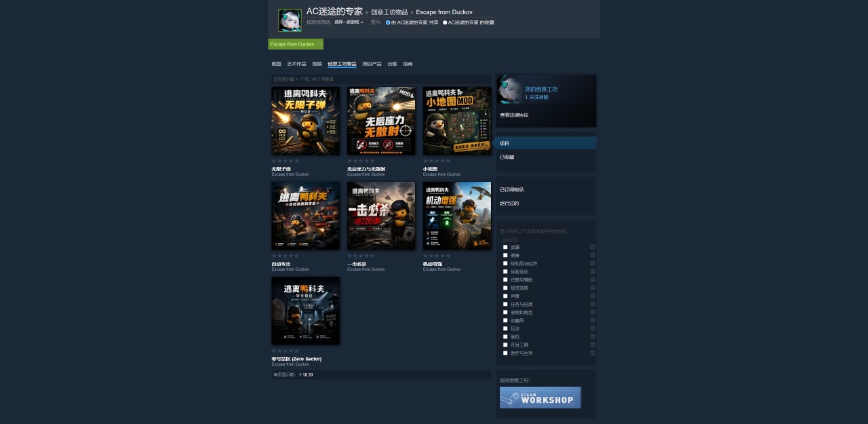Viewport: 868px width, 424px height.
Task: Click the 机动增强 title text
Action: (x=433, y=264)
